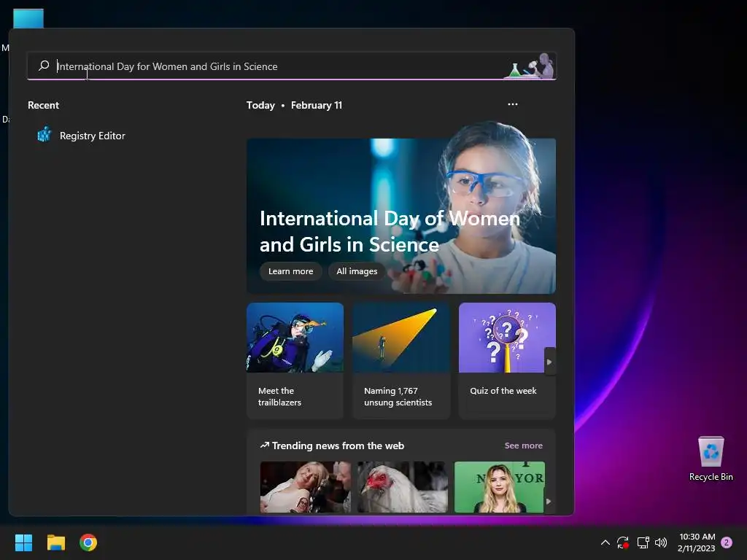Click the sync status tray icon
747x560 pixels.
point(623,542)
